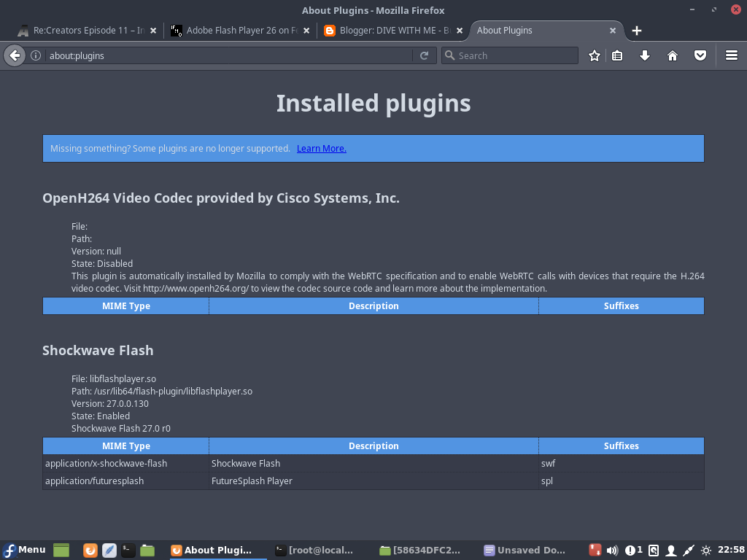Image resolution: width=747 pixels, height=560 pixels.
Task: Open site information icon in address bar
Action: [x=36, y=55]
